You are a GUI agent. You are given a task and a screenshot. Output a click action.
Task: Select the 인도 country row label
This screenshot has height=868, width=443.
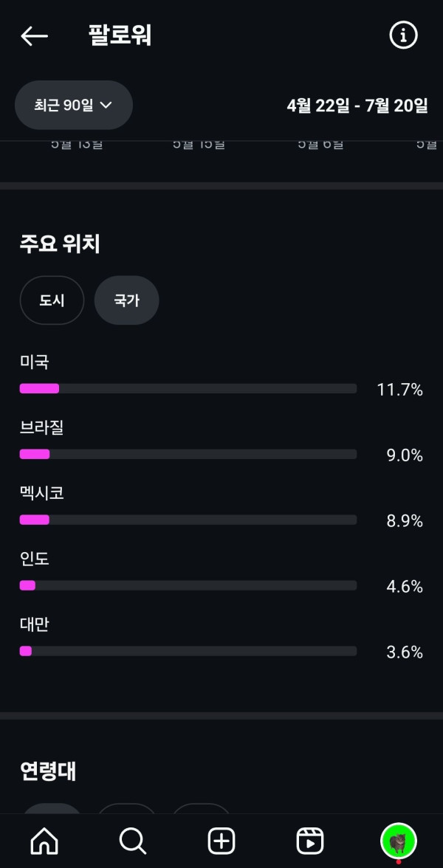coord(35,558)
